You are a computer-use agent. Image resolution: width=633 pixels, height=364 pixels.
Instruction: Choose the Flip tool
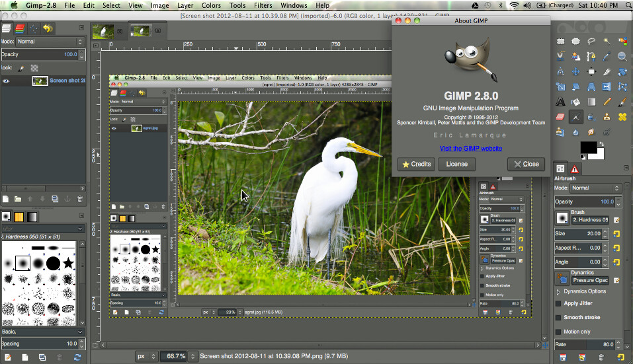pyautogui.click(x=607, y=87)
